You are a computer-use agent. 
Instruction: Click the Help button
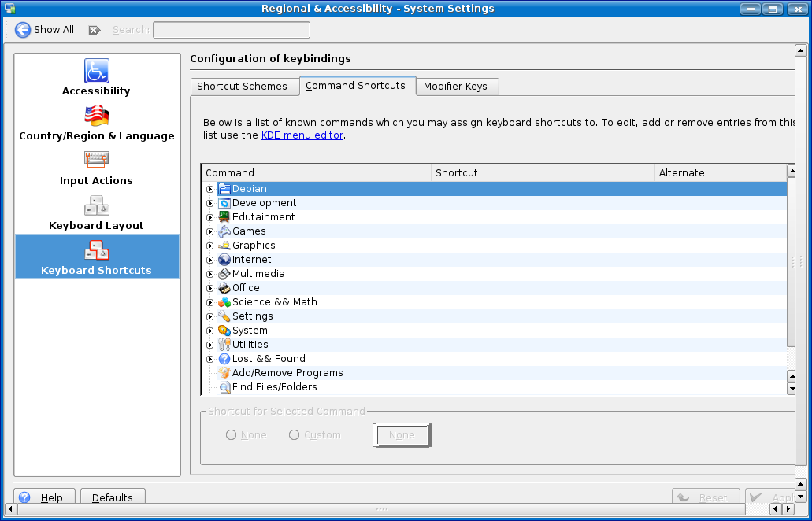(x=44, y=497)
